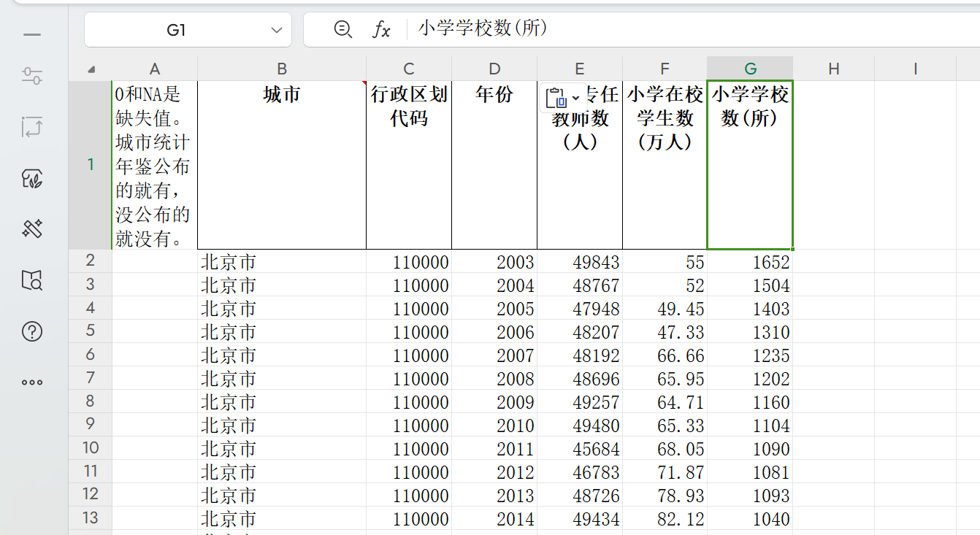Screen dimensions: 980x535
Task: Click the magnifier zoom icon beside fx
Action: [x=342, y=29]
